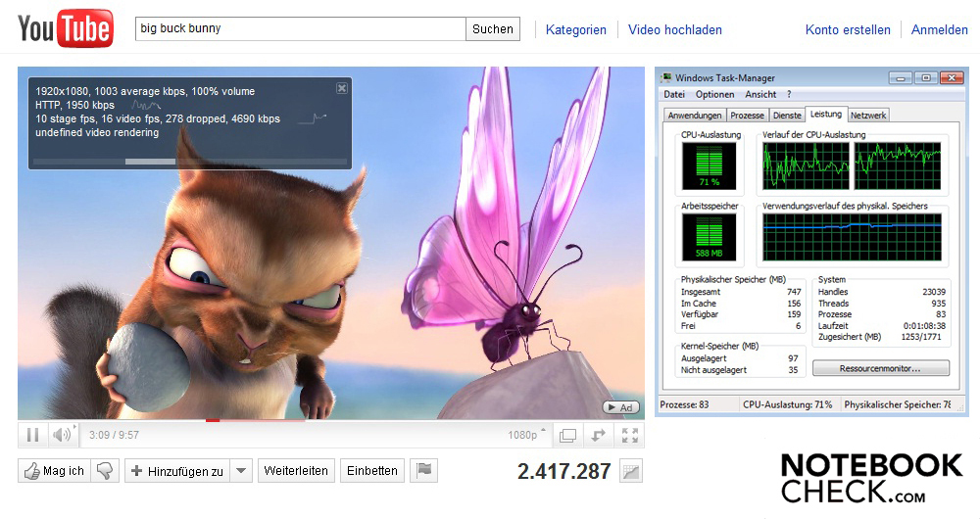Click the red video progress bar
This screenshot has width=980, height=519.
tap(213, 420)
